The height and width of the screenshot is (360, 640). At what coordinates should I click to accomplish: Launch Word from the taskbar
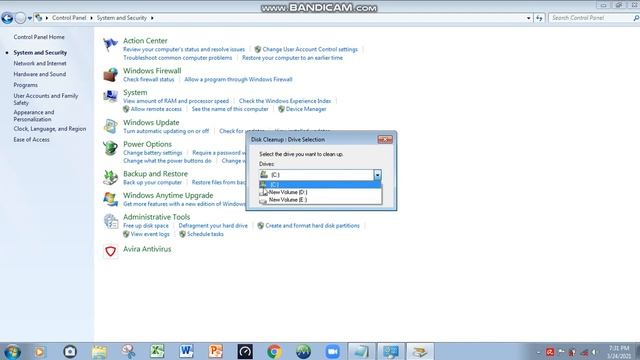(186, 352)
